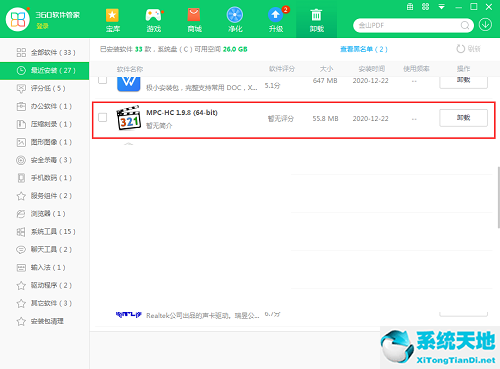
Task: Open the 升级 upgrade tab
Action: tap(276, 20)
